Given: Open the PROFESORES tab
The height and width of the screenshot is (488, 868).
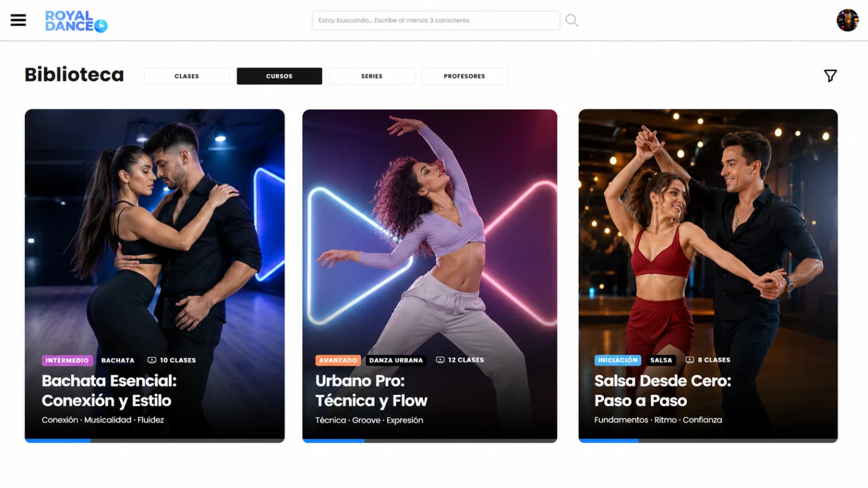Looking at the screenshot, I should click(x=464, y=76).
